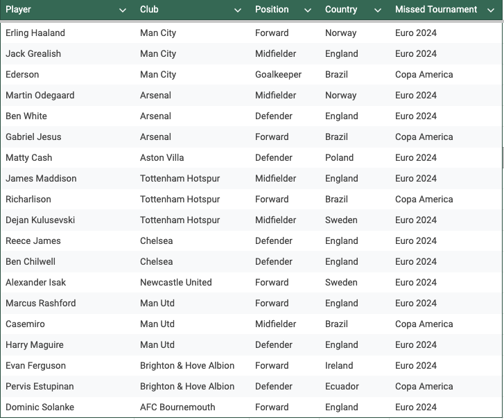Image resolution: width=504 pixels, height=420 pixels.
Task: Open the Position column filter dropdown
Action: 308,10
